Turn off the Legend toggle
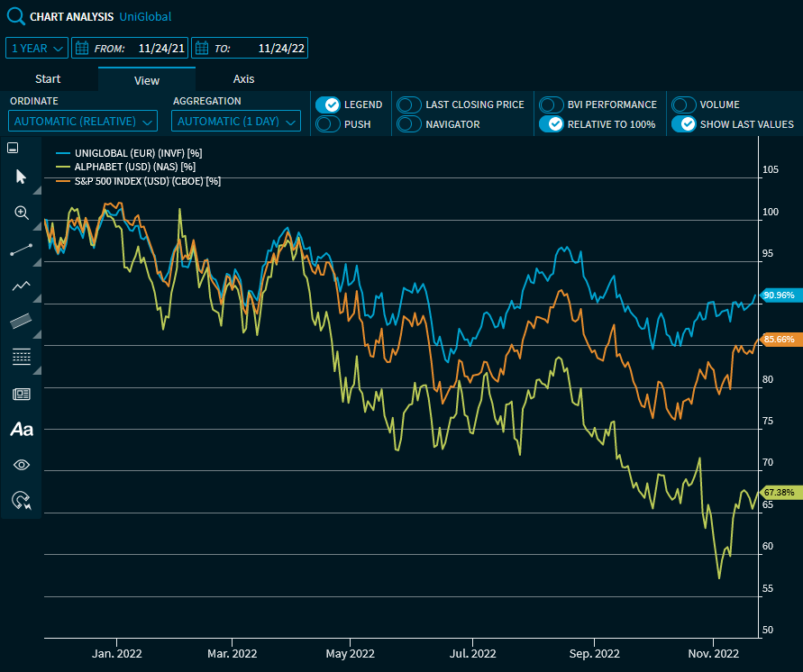This screenshot has width=803, height=672. pyautogui.click(x=328, y=104)
